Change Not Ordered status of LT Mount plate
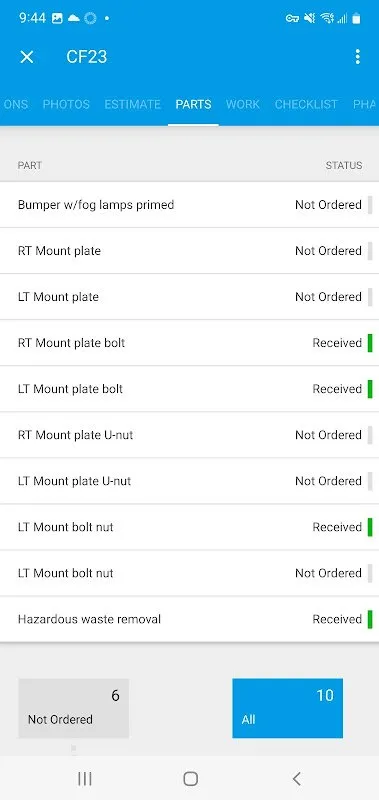379x800 pixels. tap(329, 297)
